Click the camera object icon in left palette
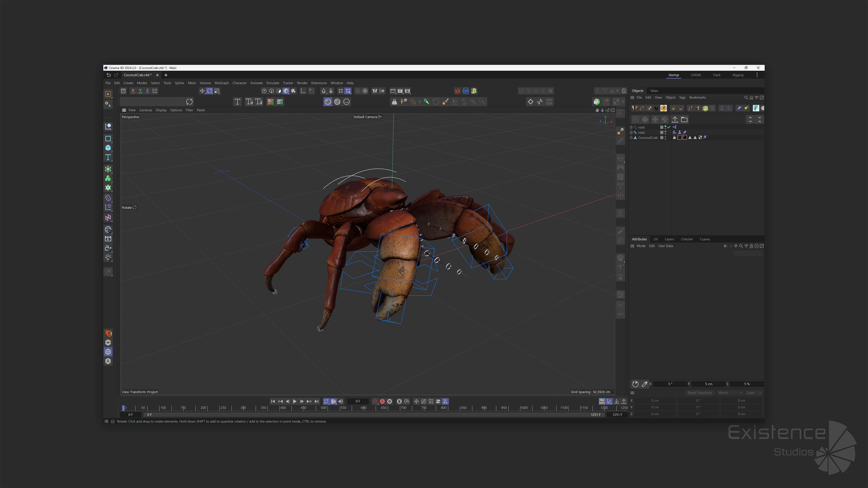The width and height of the screenshot is (868, 488). (x=108, y=248)
